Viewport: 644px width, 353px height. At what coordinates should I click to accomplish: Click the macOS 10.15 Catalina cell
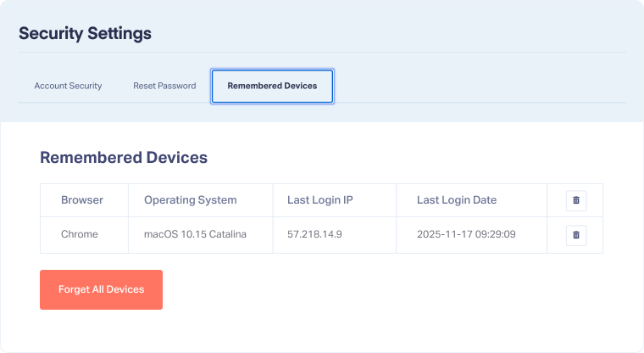195,234
